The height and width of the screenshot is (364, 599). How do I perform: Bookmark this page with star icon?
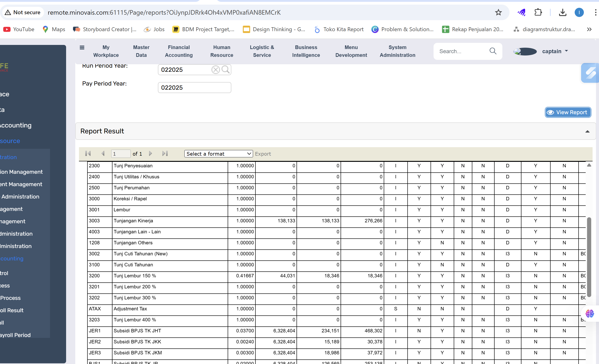coord(498,12)
